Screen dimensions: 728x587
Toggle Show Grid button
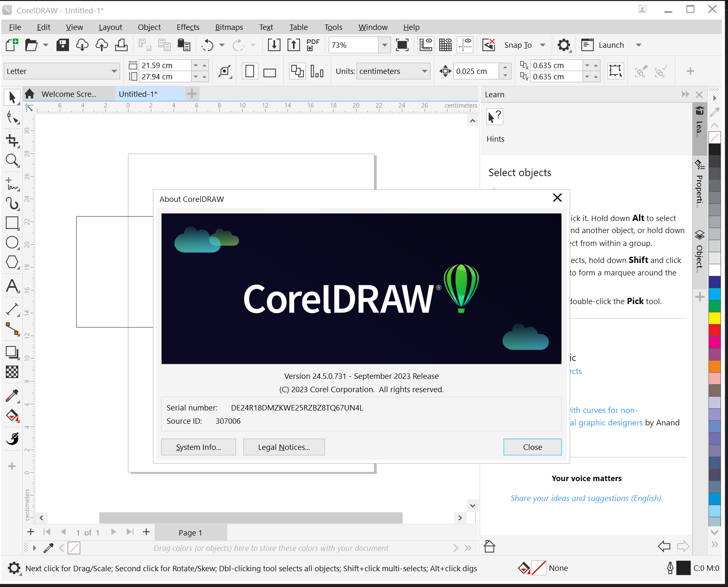[445, 45]
